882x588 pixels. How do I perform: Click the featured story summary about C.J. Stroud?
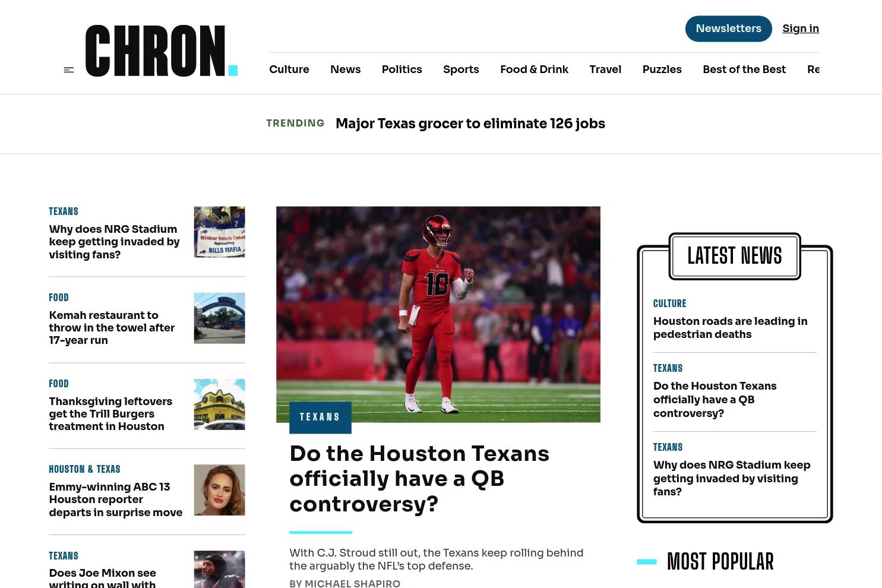click(437, 559)
